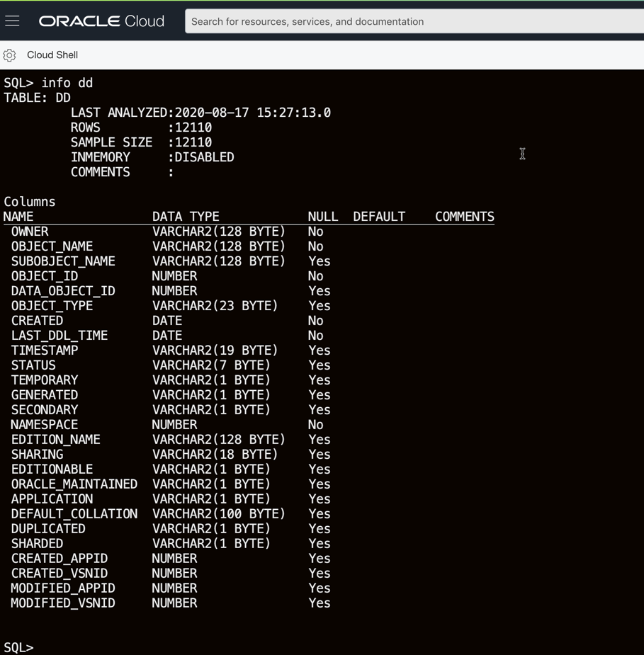Select the GENERATED column name
Screen dimensions: 644x655
(45, 394)
